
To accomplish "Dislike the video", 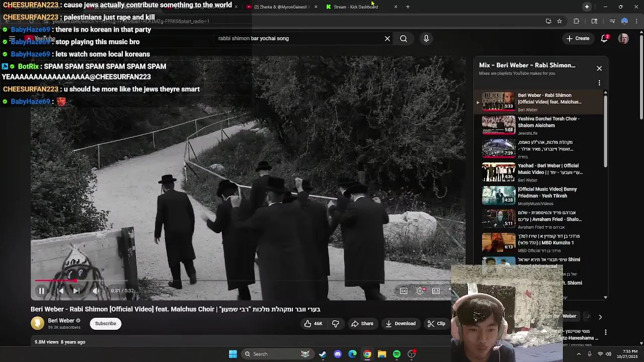I will [x=336, y=323].
